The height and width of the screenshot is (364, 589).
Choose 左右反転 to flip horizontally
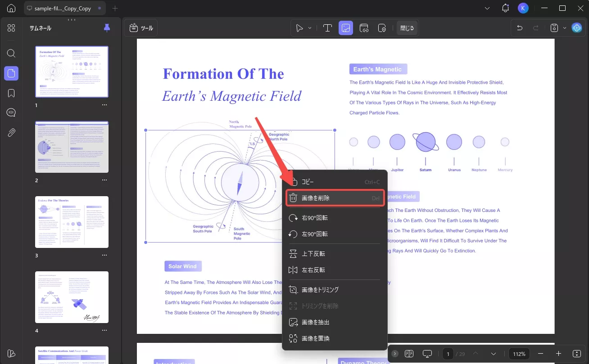click(x=335, y=270)
